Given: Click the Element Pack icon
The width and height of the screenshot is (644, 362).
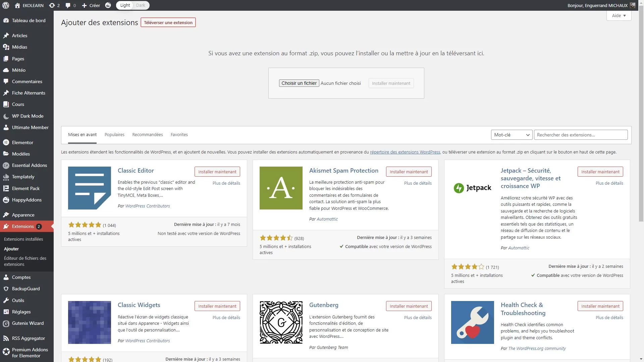Looking at the screenshot, I should tap(6, 188).
